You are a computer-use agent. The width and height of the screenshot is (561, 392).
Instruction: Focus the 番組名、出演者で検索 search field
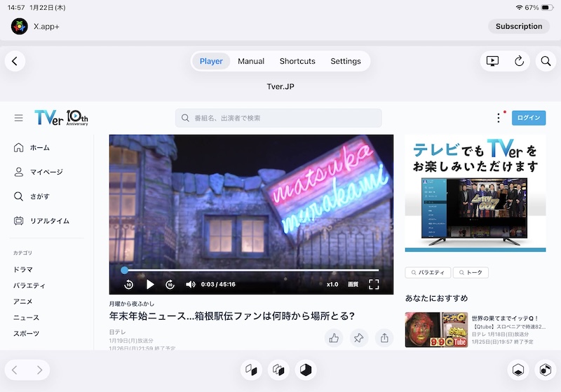(x=278, y=118)
